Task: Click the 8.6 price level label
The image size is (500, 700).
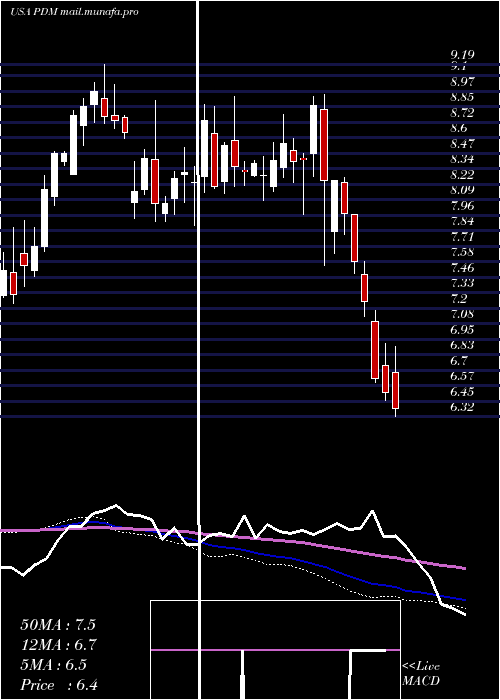Action: coord(459,129)
